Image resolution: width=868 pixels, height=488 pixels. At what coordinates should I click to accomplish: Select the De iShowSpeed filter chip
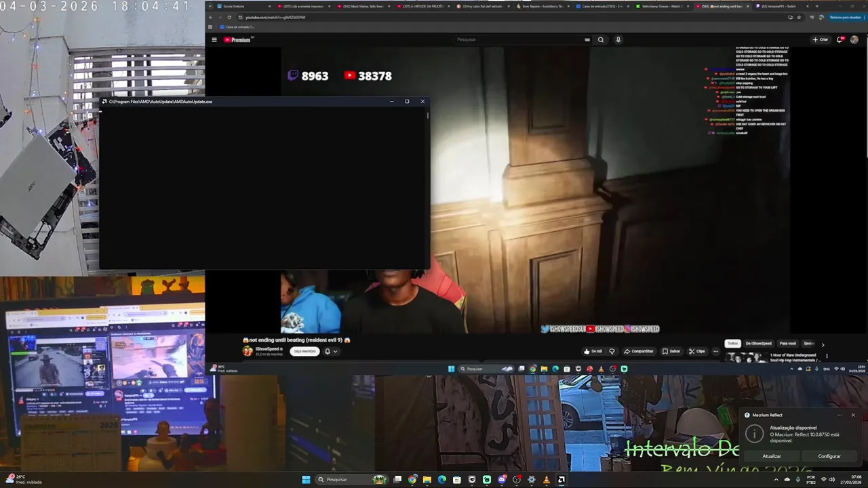tap(759, 344)
